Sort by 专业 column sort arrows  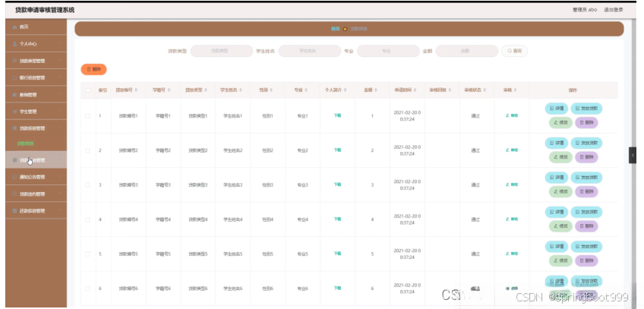[306, 90]
